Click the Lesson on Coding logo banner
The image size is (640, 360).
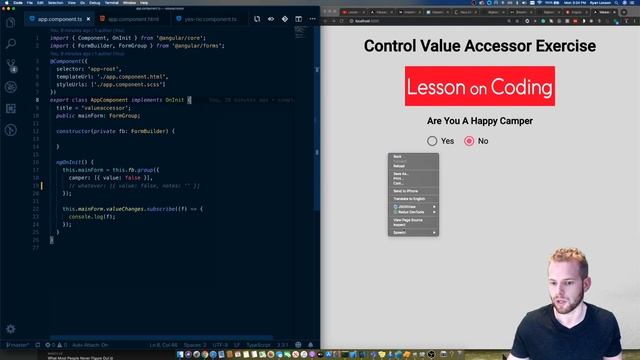tap(480, 86)
